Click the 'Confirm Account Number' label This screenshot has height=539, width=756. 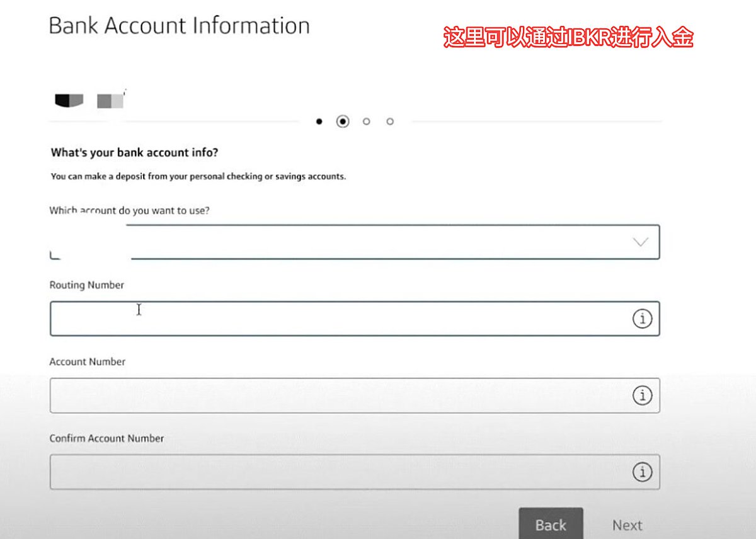106,438
